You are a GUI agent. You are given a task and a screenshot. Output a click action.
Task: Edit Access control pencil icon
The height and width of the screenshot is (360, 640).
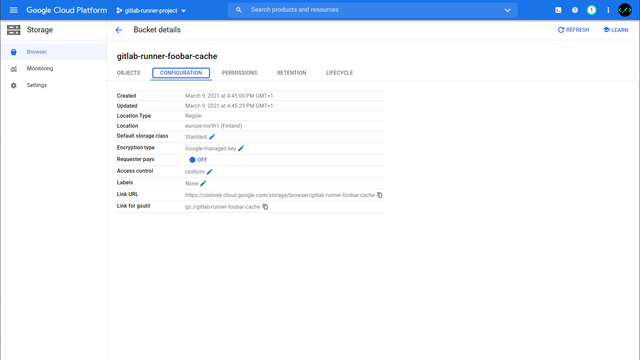(x=209, y=172)
